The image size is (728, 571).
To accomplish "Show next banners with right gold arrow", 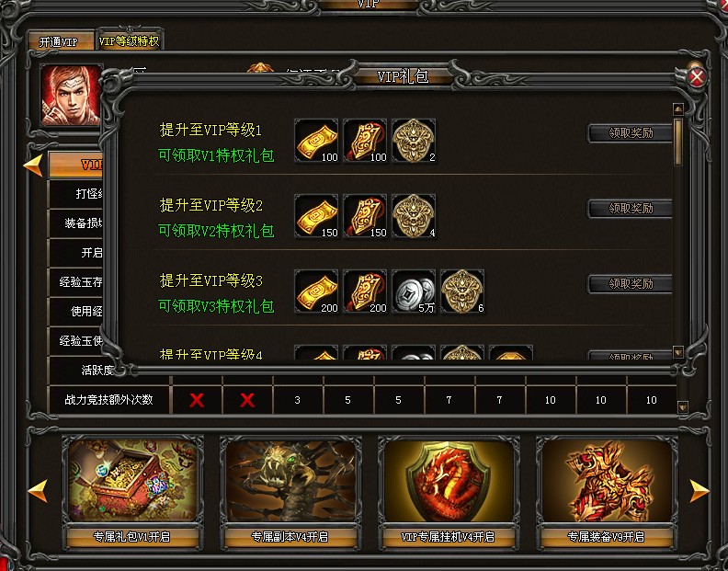I will pyautogui.click(x=700, y=491).
